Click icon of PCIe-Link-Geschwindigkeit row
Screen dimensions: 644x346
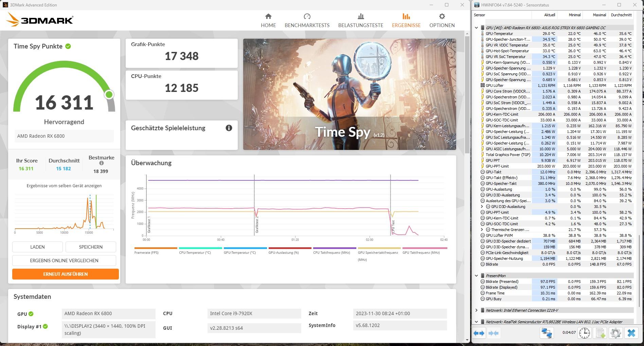click(x=482, y=253)
